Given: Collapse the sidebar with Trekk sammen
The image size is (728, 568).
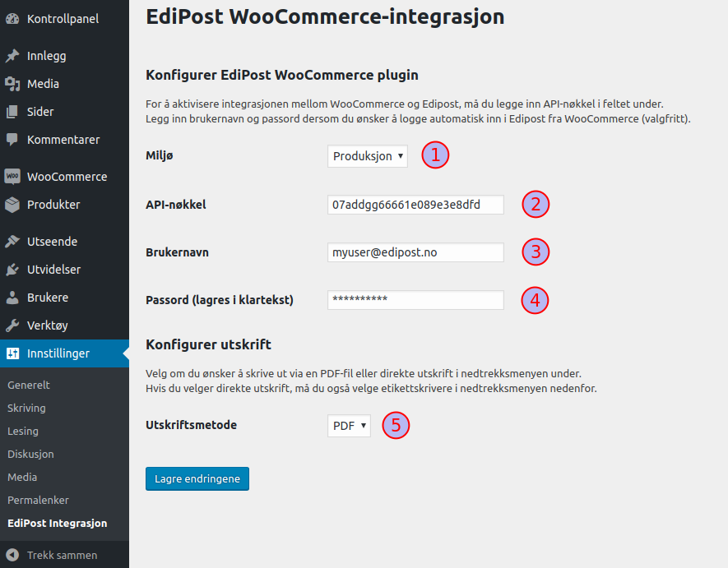Looking at the screenshot, I should (x=63, y=555).
